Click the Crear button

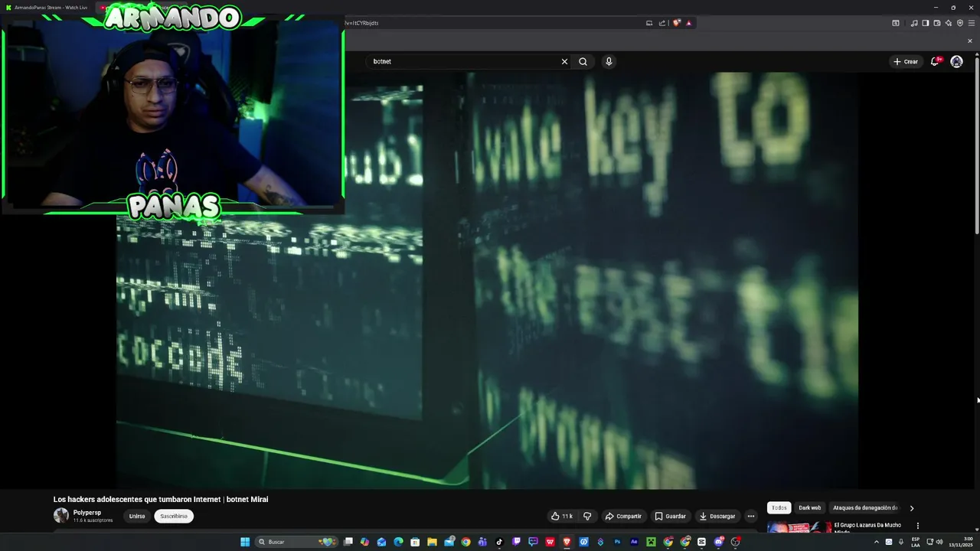pyautogui.click(x=906, y=61)
